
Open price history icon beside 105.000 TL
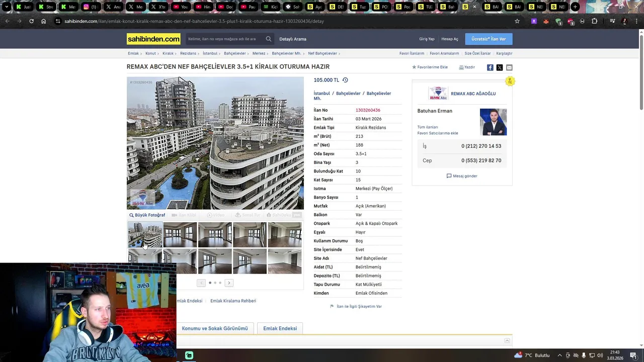pyautogui.click(x=345, y=80)
